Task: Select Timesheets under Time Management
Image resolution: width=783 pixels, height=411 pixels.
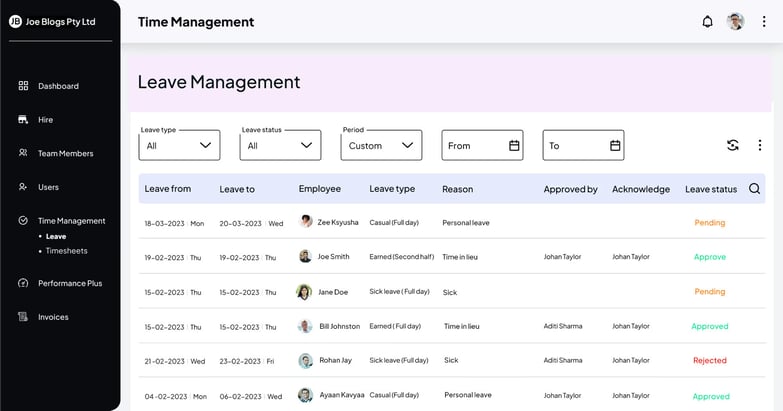Action: [66, 251]
